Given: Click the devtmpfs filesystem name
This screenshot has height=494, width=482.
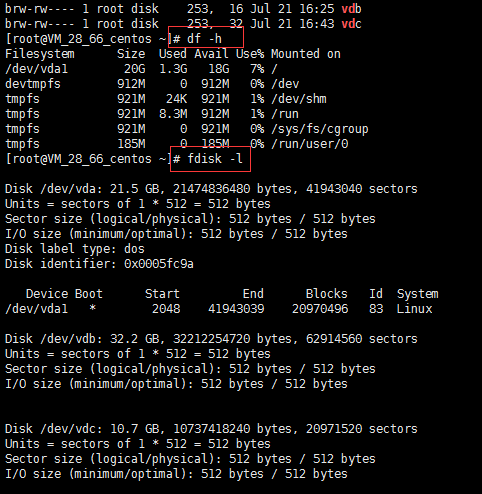Looking at the screenshot, I should (33, 84).
